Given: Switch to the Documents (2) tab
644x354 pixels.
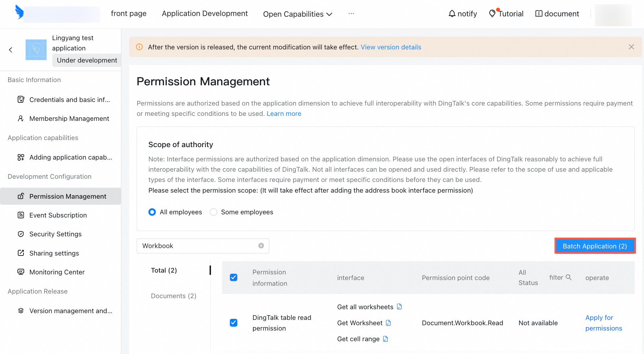Looking at the screenshot, I should tap(174, 296).
